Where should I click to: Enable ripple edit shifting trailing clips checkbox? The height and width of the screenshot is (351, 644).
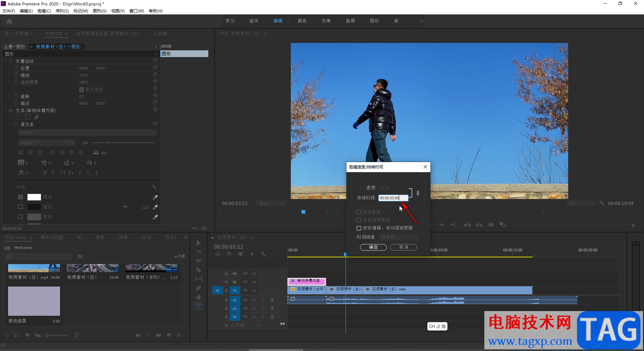pos(359,228)
